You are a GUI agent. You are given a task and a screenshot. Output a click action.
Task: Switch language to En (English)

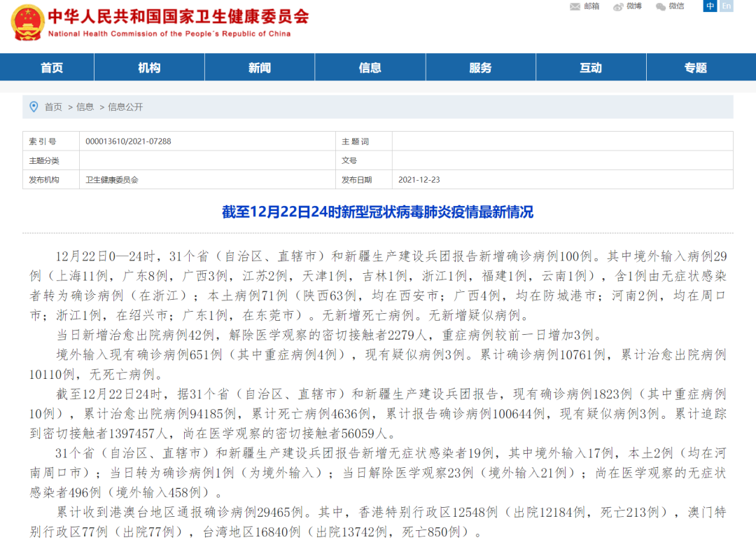pos(727,6)
